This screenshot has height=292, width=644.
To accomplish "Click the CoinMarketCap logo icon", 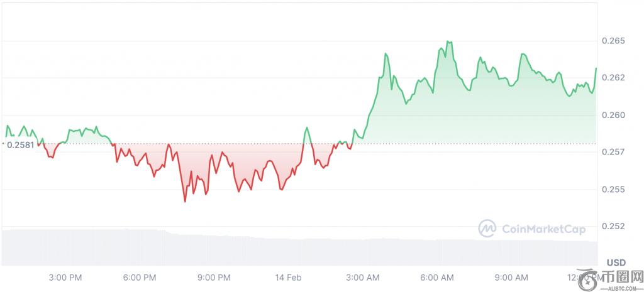I will click(x=487, y=229).
